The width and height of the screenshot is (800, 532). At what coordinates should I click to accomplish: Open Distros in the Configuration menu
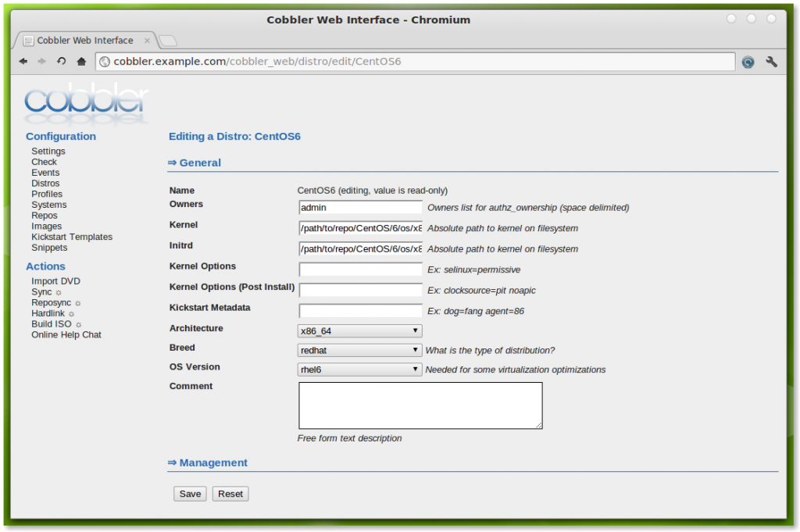[x=45, y=184]
